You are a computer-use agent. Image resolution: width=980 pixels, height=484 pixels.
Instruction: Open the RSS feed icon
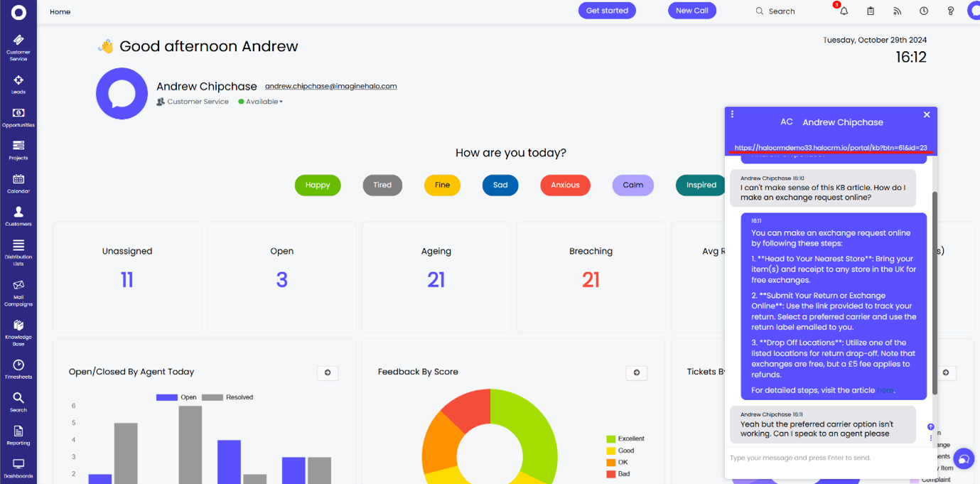(x=897, y=11)
